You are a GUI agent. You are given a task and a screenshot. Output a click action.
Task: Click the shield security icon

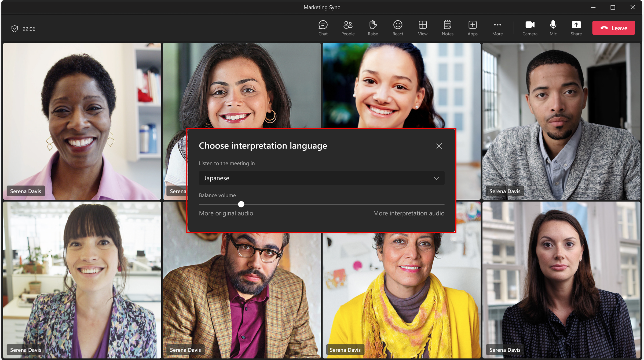point(15,29)
